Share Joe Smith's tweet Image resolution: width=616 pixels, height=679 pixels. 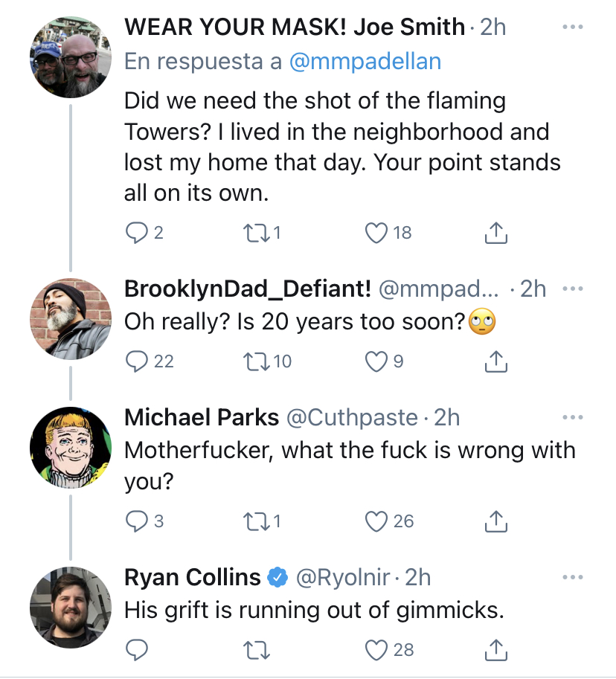pos(495,234)
